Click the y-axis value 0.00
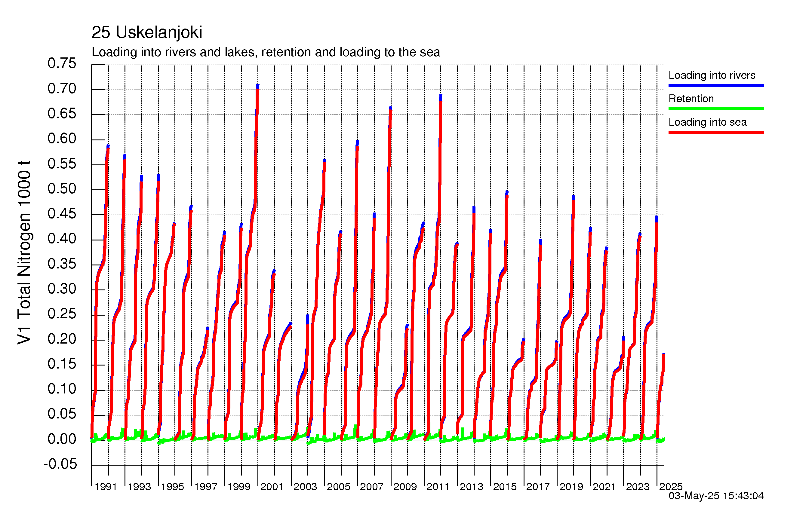This screenshot has width=812, height=511. (x=62, y=439)
